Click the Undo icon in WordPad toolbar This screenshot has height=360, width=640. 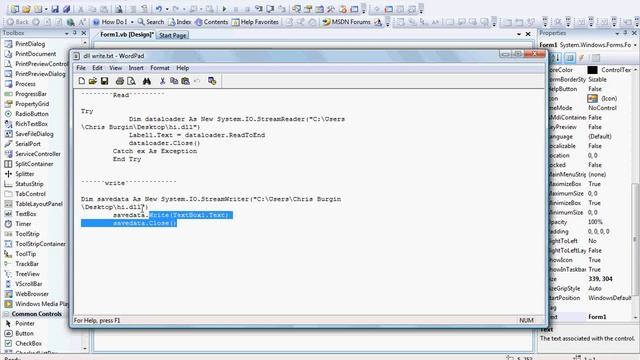coord(197,81)
